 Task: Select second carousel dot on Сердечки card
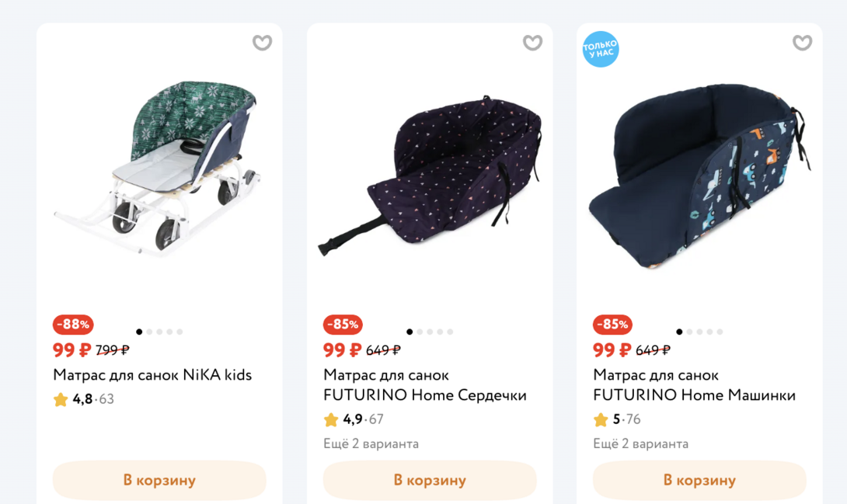pos(420,332)
